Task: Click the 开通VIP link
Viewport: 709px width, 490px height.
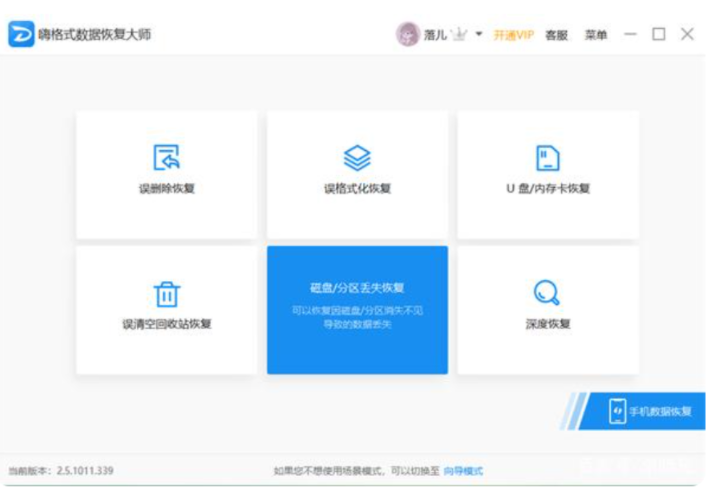Action: click(513, 35)
